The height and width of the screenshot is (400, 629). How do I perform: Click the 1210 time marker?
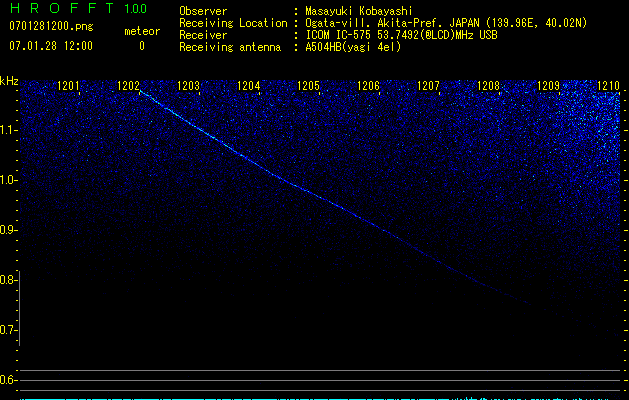(x=609, y=85)
